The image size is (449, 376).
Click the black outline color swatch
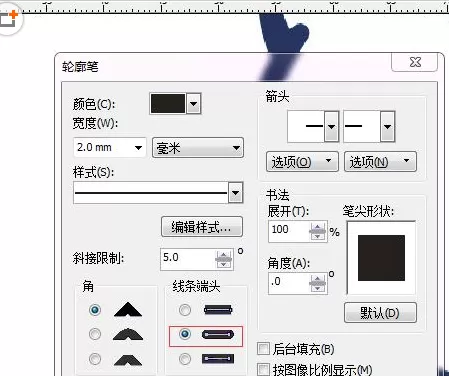pyautogui.click(x=168, y=104)
